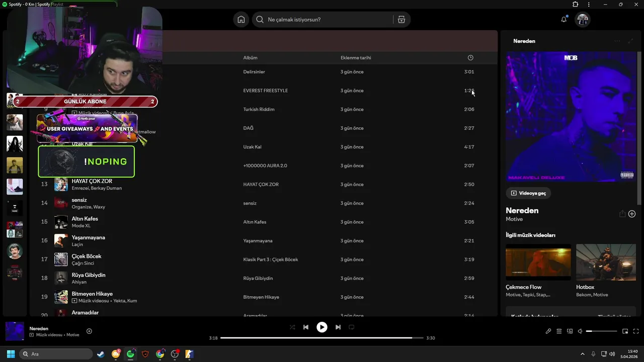Click the Nereden album cover art
Screen dimensions: 644x362
tap(571, 117)
